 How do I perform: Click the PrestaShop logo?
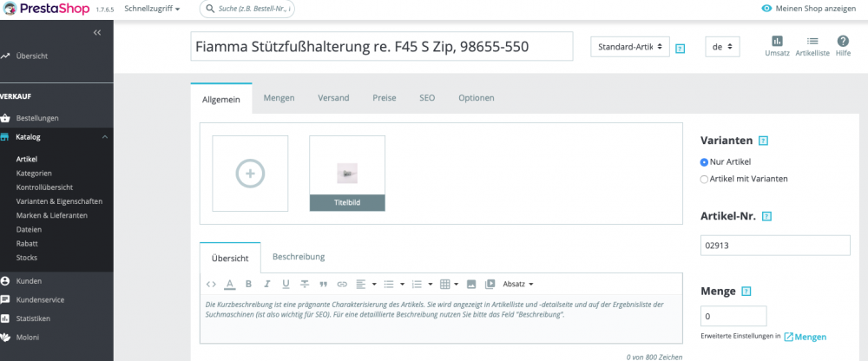(47, 9)
